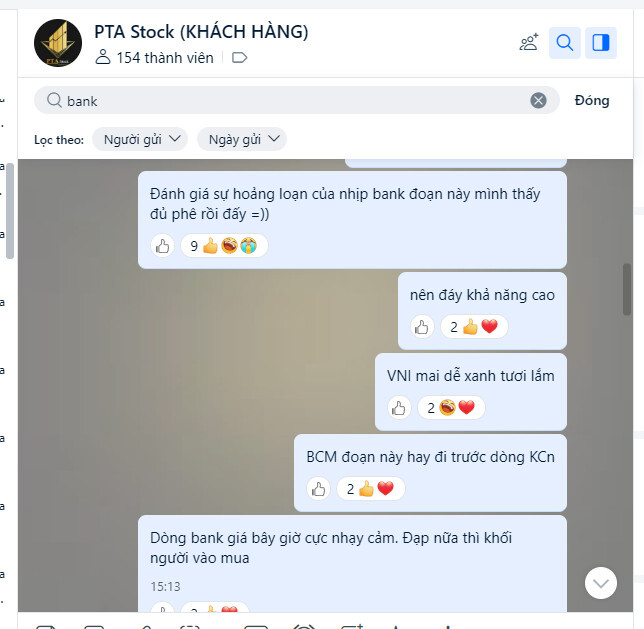Open the add members icon
This screenshot has height=629, width=644.
[x=529, y=43]
